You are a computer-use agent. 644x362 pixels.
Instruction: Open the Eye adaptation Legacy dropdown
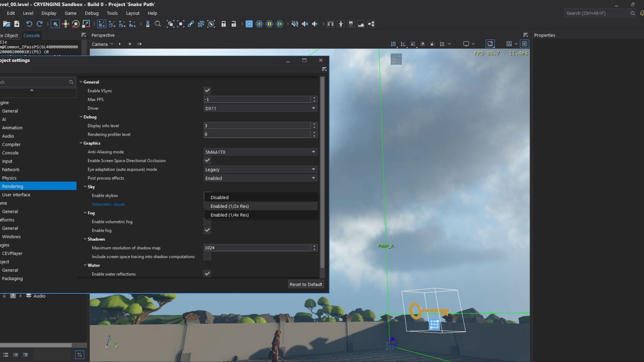pos(260,169)
